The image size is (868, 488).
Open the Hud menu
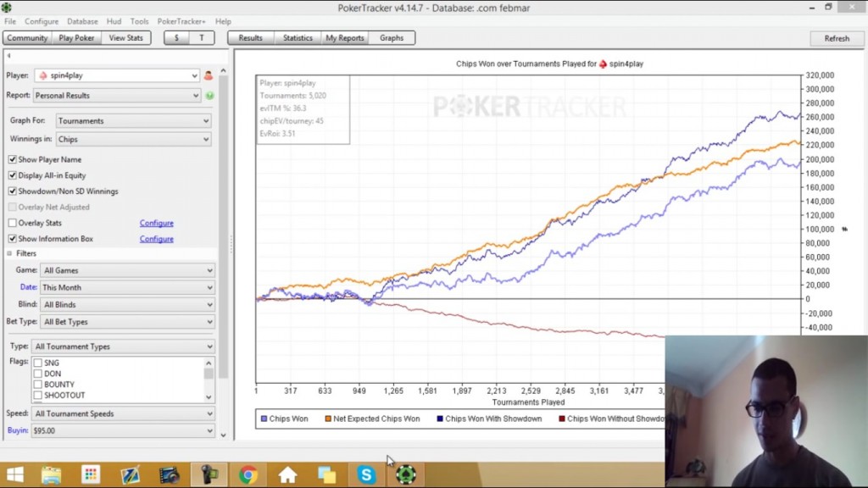pyautogui.click(x=114, y=21)
